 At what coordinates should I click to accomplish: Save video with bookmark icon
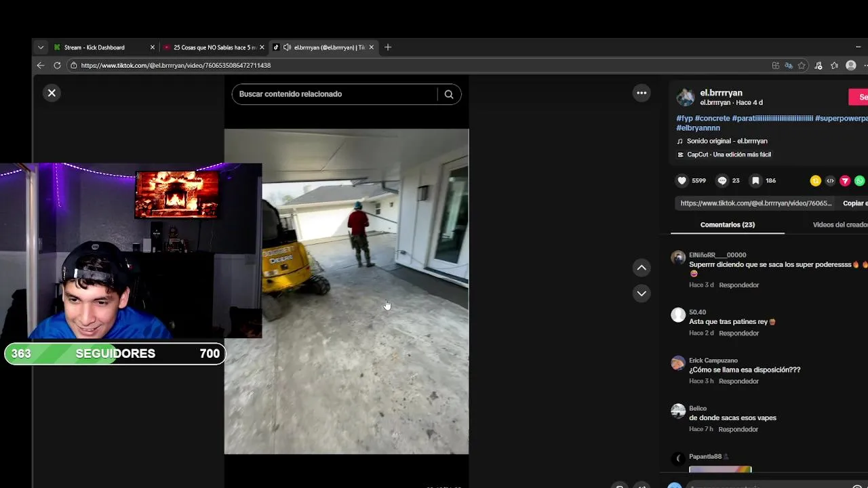pyautogui.click(x=755, y=180)
